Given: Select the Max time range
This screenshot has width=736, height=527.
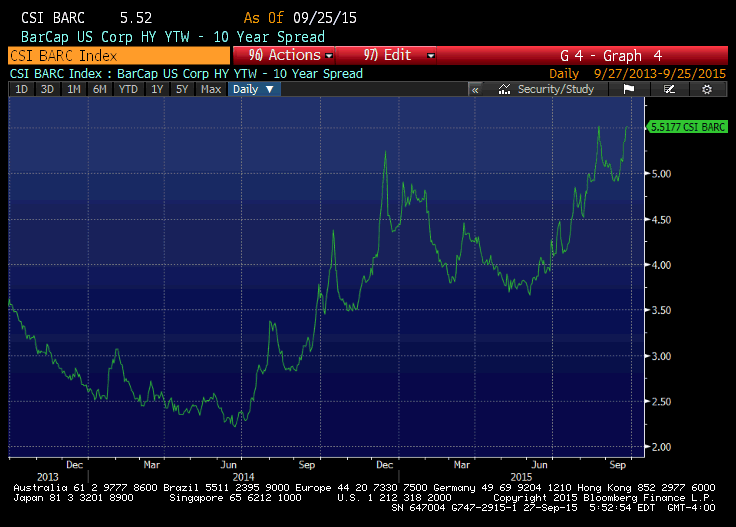Looking at the screenshot, I should pyautogui.click(x=211, y=89).
